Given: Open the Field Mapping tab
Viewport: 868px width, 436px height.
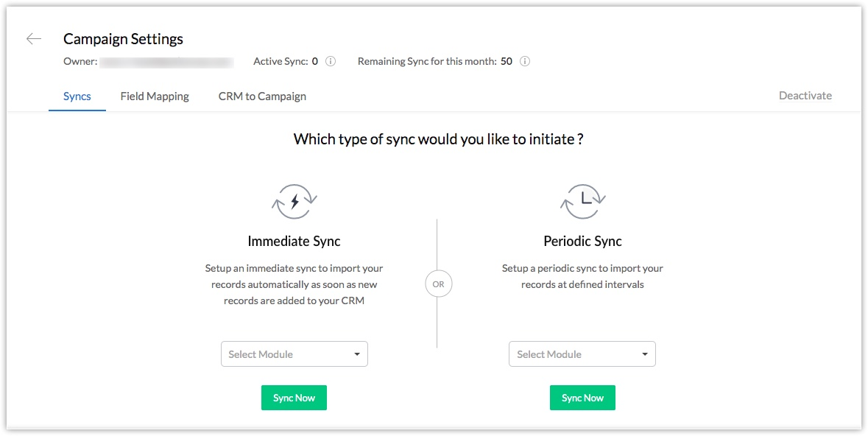Looking at the screenshot, I should [x=155, y=96].
